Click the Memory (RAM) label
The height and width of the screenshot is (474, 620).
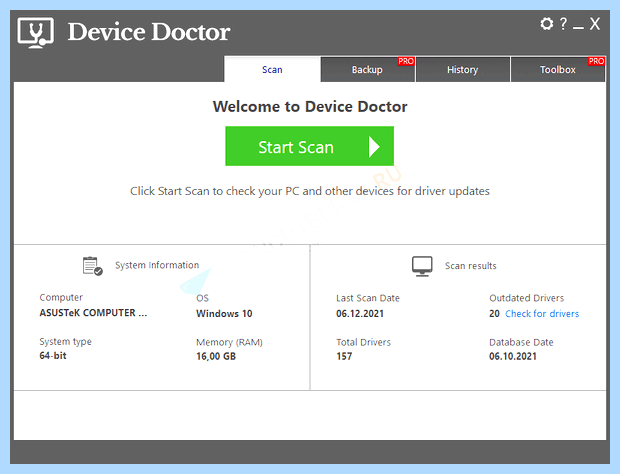coord(229,342)
